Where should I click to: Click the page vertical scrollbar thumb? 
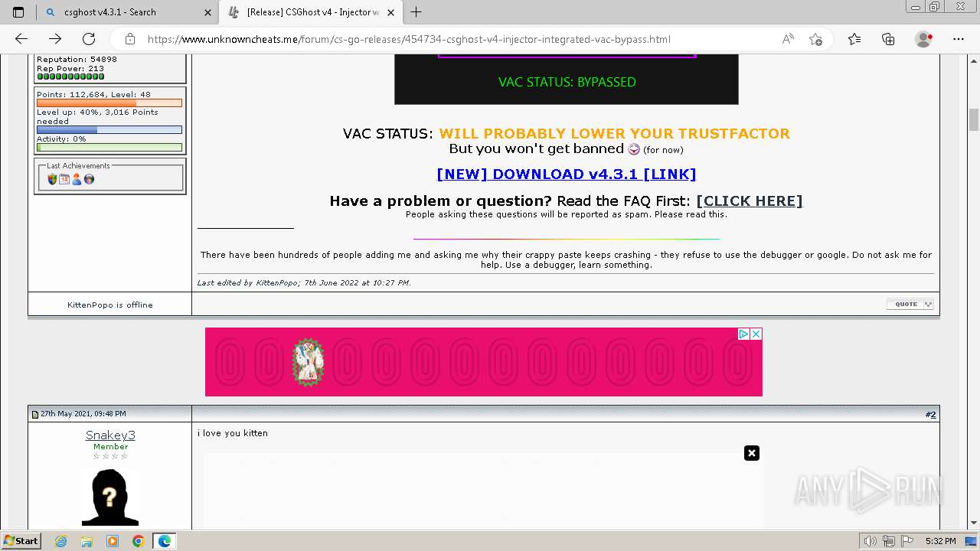point(974,120)
